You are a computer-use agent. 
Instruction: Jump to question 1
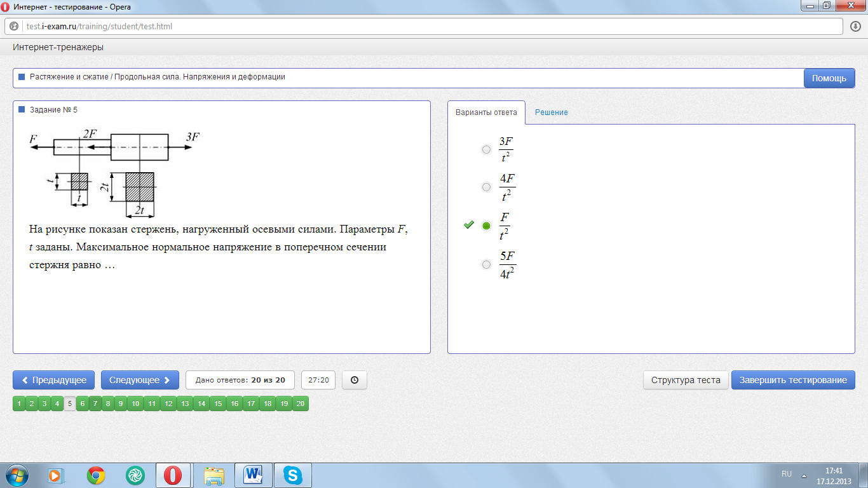(x=19, y=403)
